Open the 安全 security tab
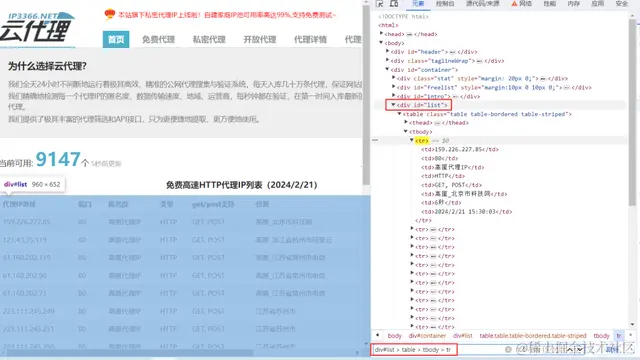Image resolution: width=640 pixels, height=360 pixels. pos(622,4)
